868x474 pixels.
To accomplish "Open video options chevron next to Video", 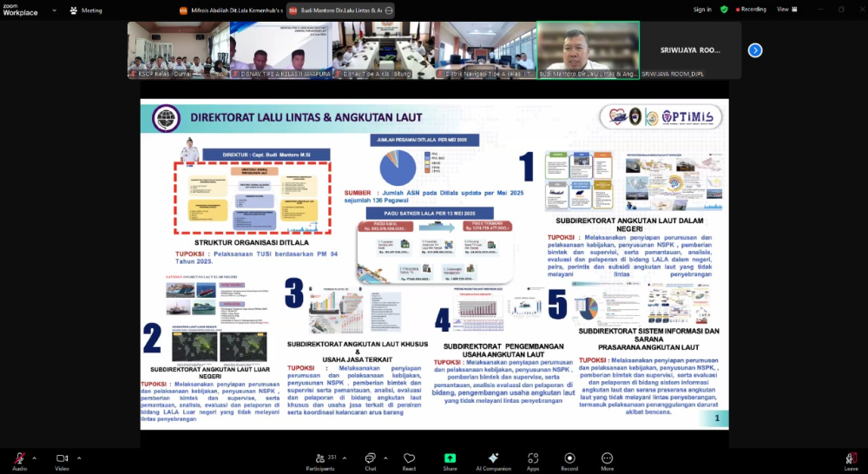I will pyautogui.click(x=79, y=458).
